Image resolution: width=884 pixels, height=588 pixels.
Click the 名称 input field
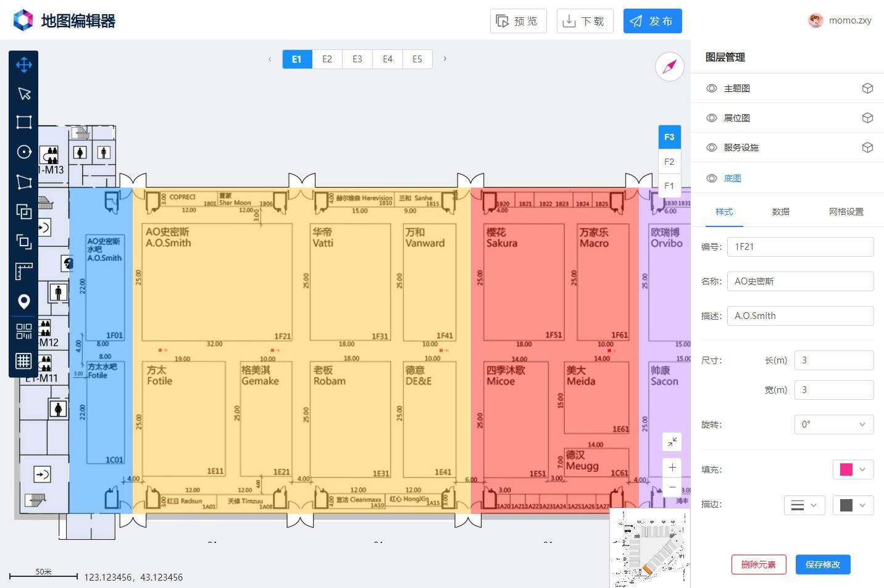pyautogui.click(x=800, y=281)
